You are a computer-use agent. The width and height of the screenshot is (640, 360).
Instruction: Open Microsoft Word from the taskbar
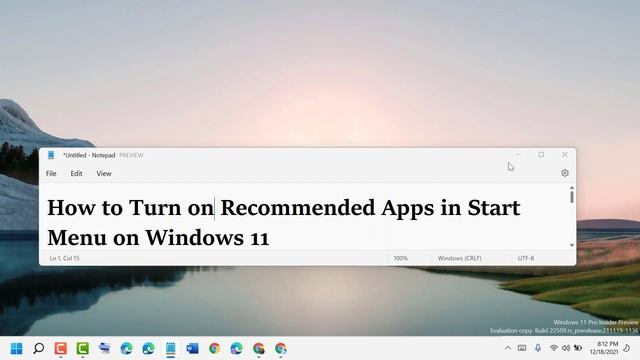click(192, 349)
